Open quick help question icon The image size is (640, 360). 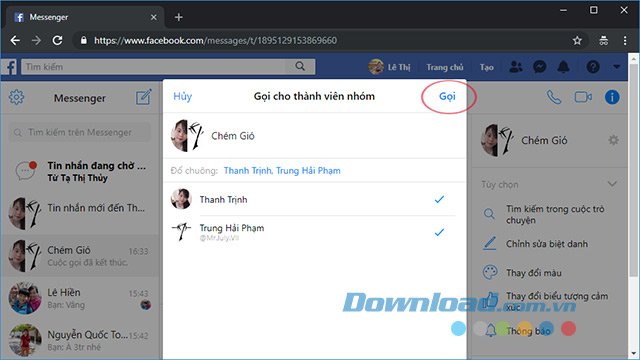pos(593,67)
